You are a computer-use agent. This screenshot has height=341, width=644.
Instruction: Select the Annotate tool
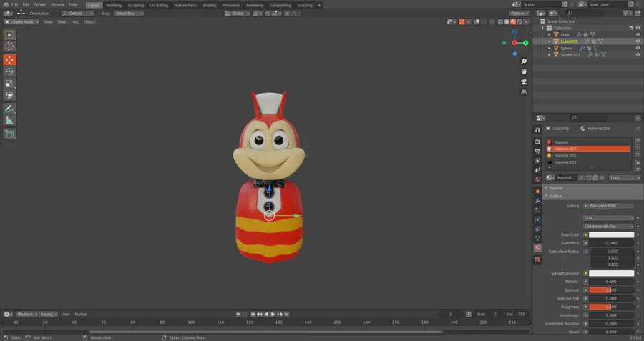coord(9,109)
